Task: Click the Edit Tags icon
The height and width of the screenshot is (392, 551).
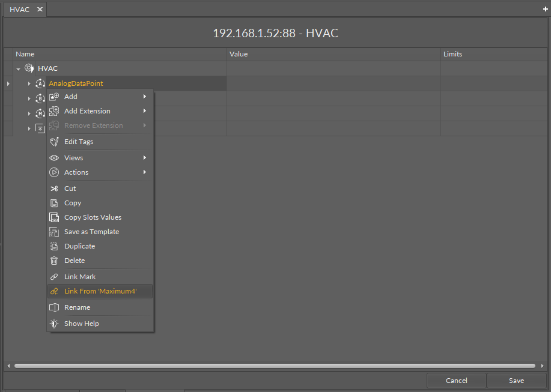Action: [54, 142]
